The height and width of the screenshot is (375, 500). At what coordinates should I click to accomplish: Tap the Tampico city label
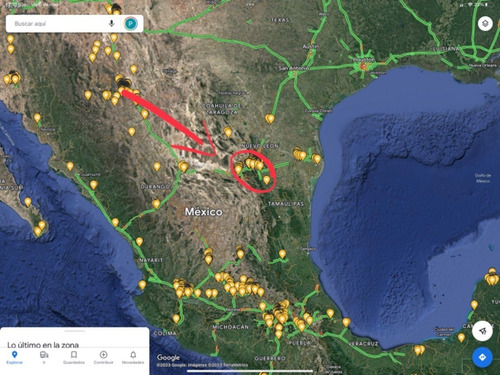(x=308, y=249)
